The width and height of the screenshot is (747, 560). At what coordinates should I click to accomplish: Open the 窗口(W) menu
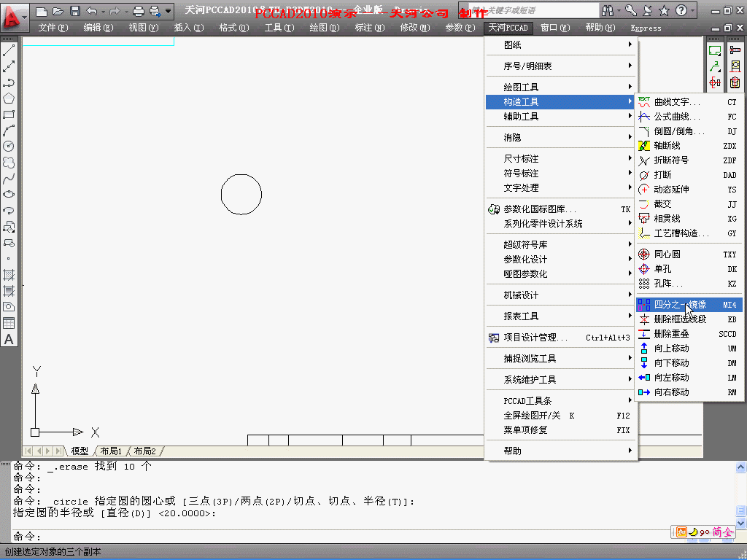pyautogui.click(x=555, y=28)
